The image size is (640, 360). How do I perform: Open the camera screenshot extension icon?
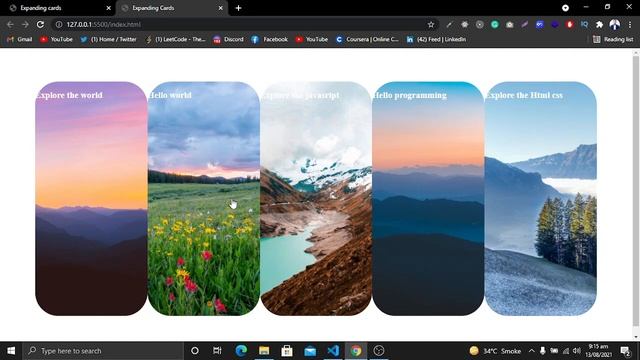click(509, 24)
